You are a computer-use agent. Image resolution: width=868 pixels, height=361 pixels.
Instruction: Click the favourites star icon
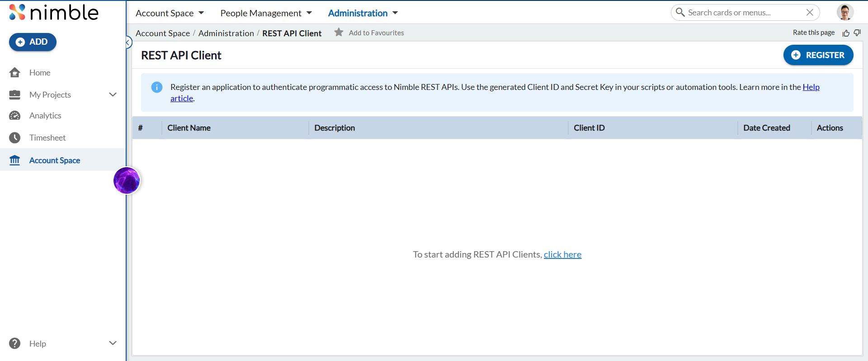pyautogui.click(x=339, y=32)
